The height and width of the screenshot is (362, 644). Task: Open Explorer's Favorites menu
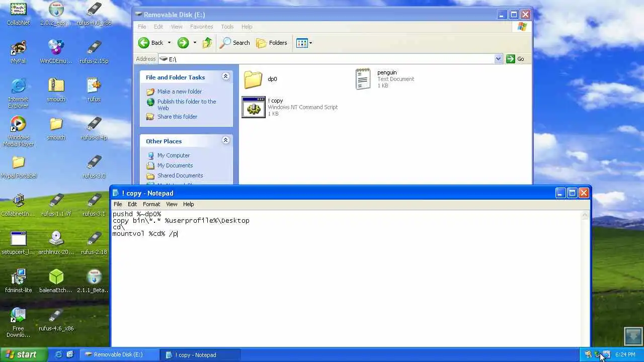pyautogui.click(x=201, y=27)
